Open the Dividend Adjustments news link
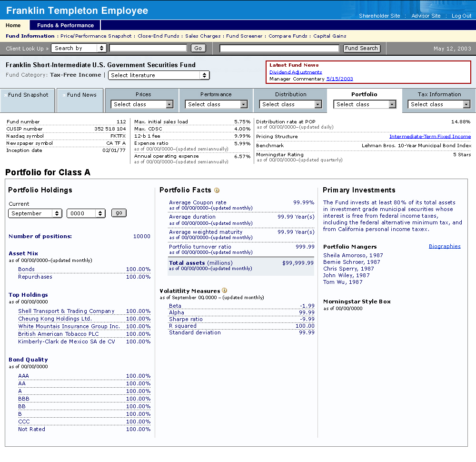476x462 pixels. [296, 72]
